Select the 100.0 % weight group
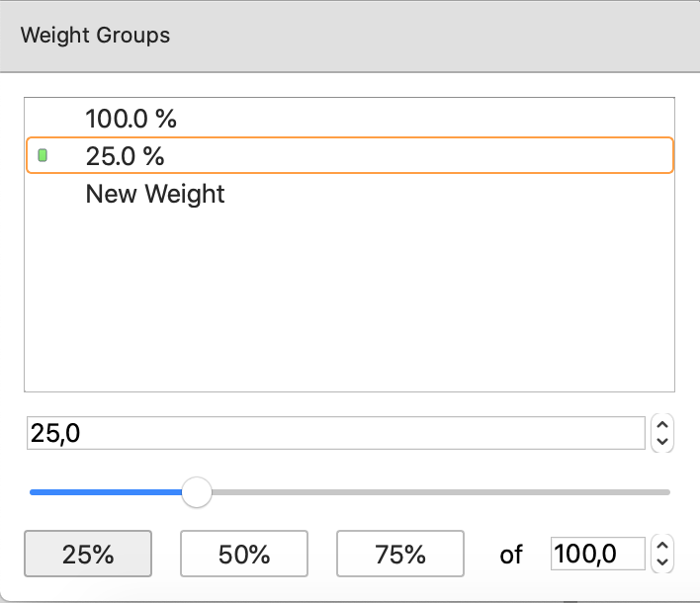This screenshot has height=603, width=700. (131, 120)
